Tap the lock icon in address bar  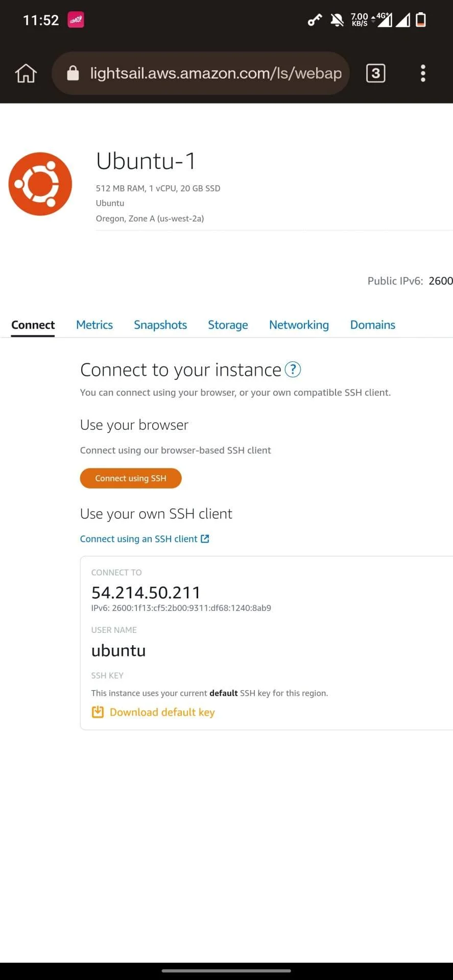(73, 73)
